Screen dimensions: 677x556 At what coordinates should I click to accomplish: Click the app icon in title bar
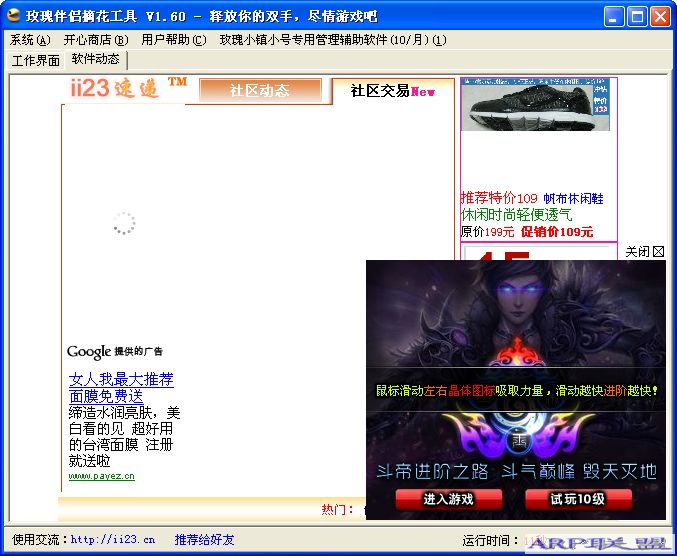tap(13, 16)
